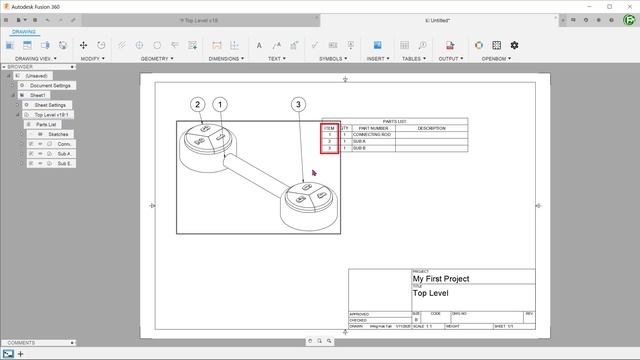Open the OpenBOM dropdown menu
The image size is (640, 360).
(496, 59)
